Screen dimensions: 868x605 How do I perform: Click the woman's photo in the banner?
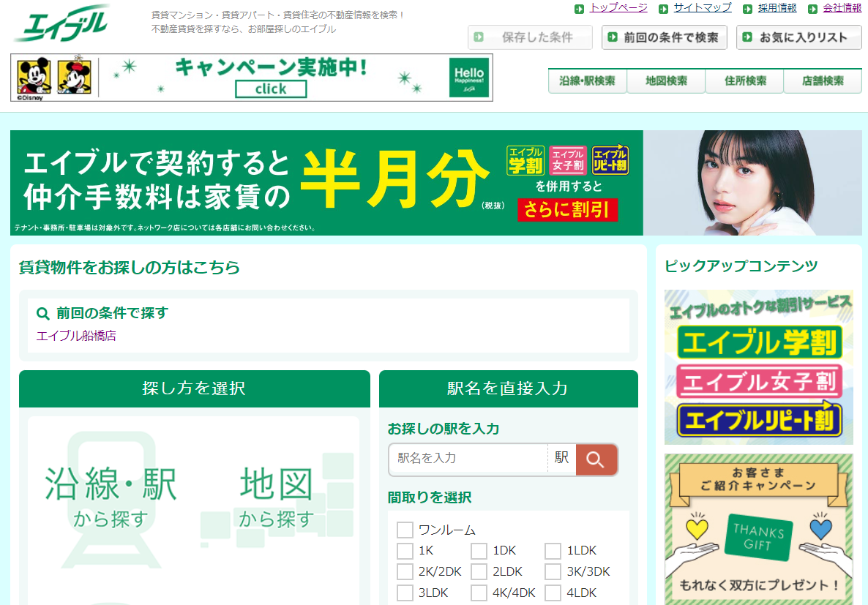[752, 183]
